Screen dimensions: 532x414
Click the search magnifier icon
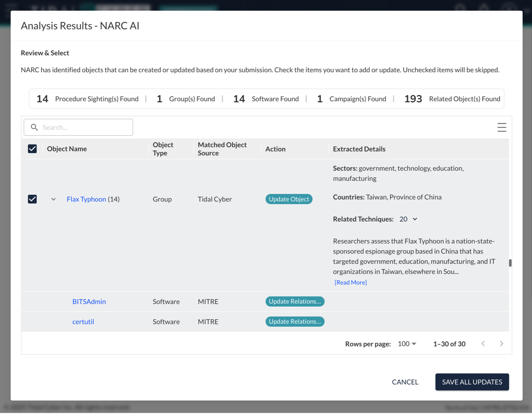35,127
